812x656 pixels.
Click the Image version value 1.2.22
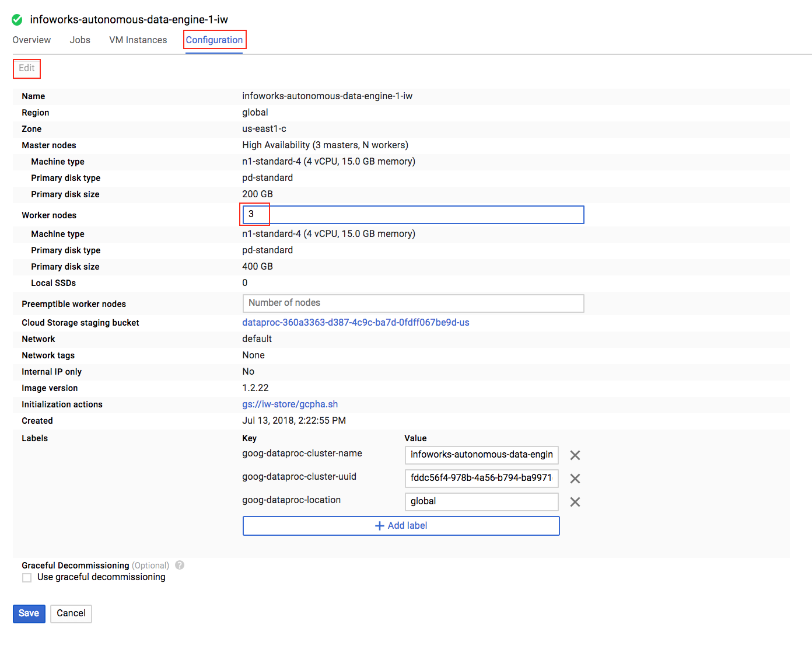[x=256, y=388]
